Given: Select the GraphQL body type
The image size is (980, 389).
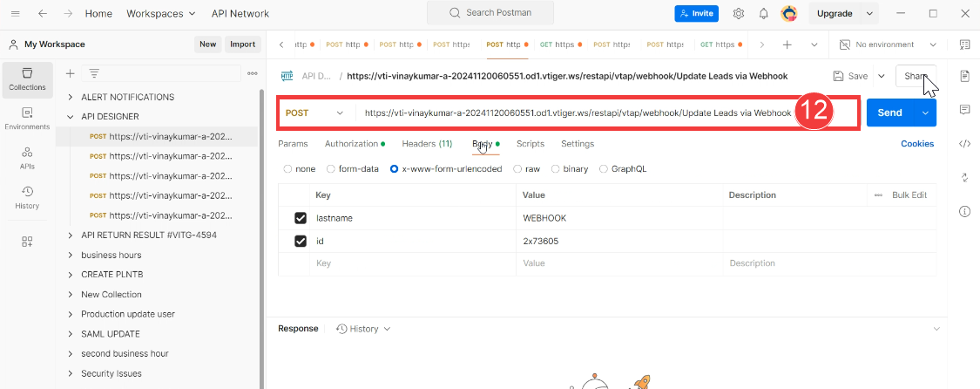Looking at the screenshot, I should (604, 169).
